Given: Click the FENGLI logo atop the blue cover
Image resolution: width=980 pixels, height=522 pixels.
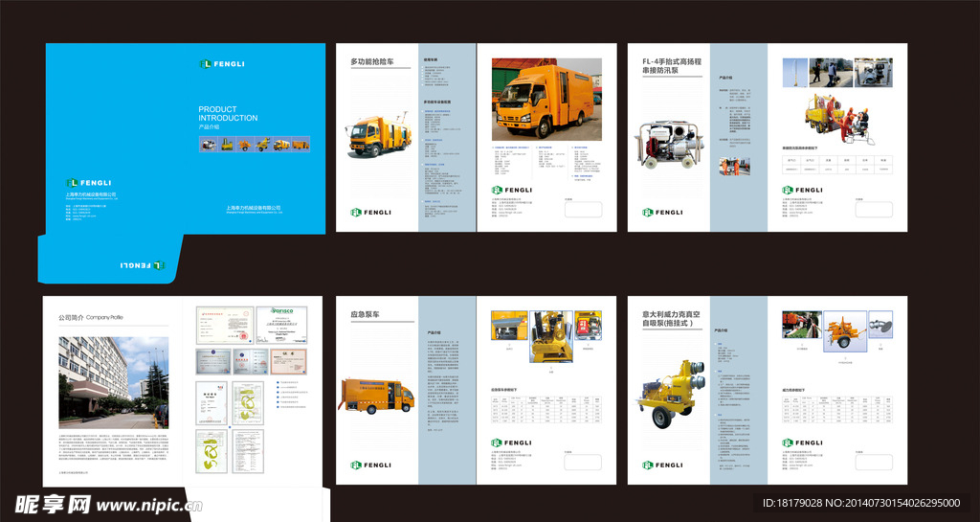Looking at the screenshot, I should click(x=221, y=64).
